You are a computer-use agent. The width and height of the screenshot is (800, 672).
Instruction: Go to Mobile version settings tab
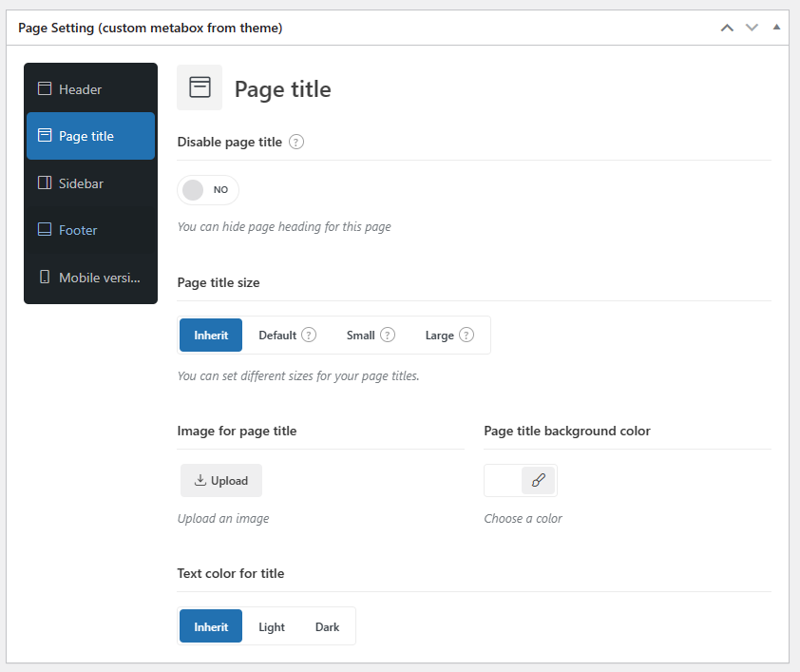pyautogui.click(x=90, y=277)
